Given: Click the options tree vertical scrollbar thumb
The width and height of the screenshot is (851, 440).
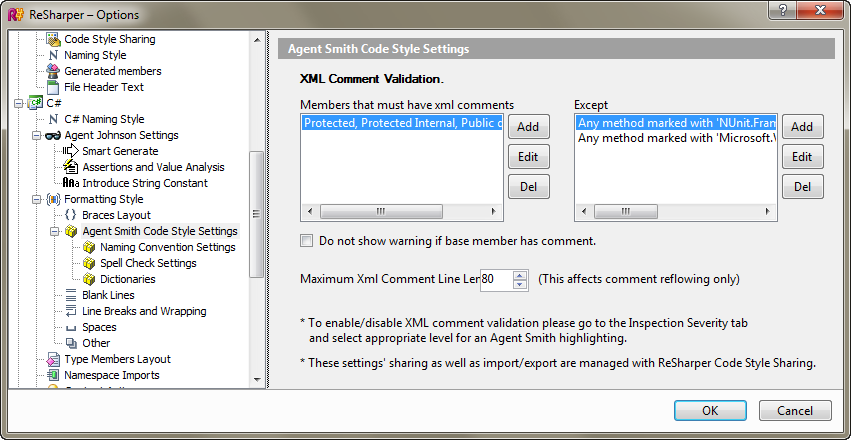Looking at the screenshot, I should click(x=257, y=214).
